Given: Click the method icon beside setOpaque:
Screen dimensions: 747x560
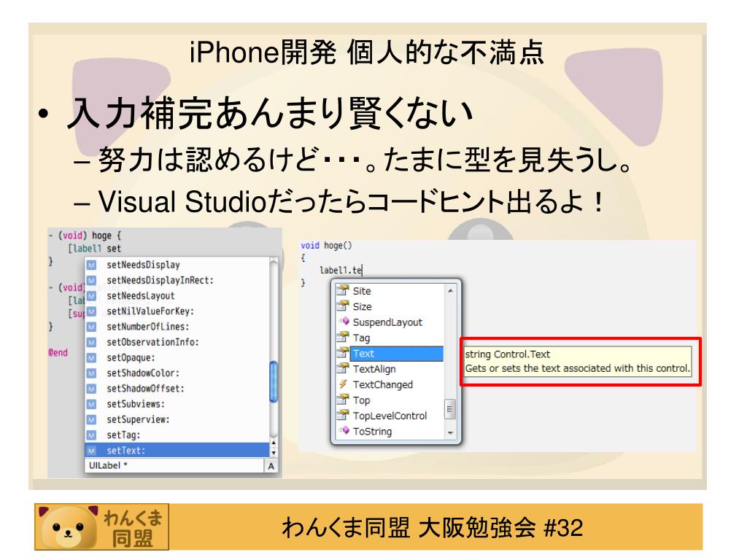Looking at the screenshot, I should point(91,357).
